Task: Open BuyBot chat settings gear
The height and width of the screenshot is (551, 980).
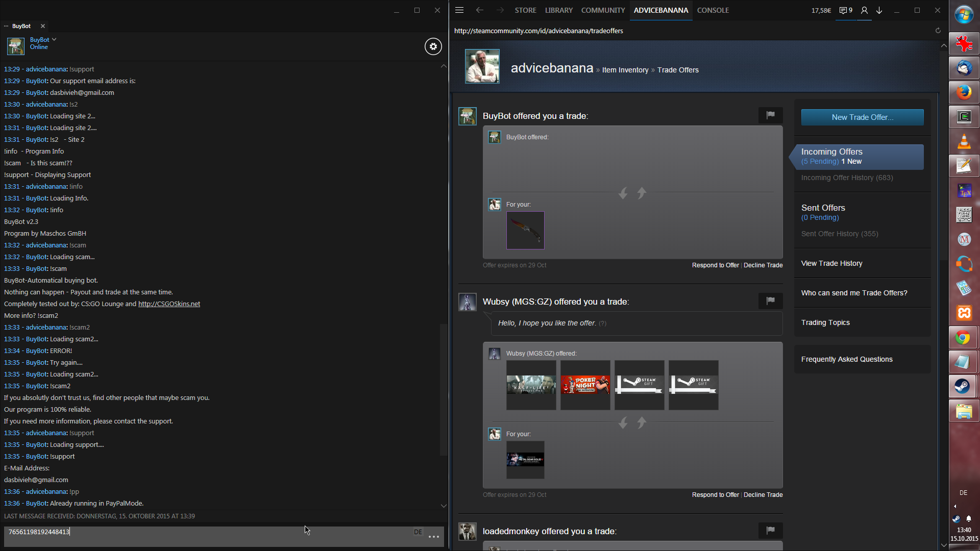Action: [x=433, y=46]
